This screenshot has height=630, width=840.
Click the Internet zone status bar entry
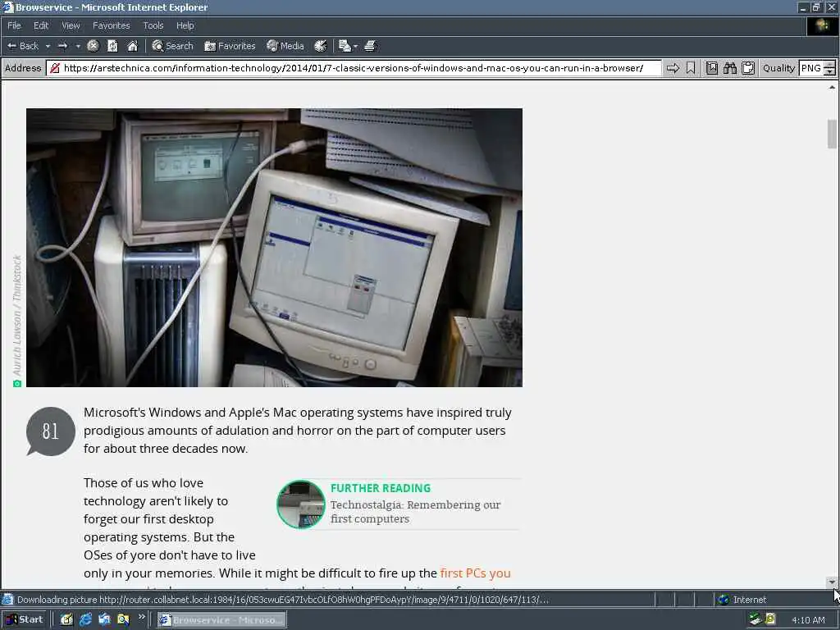[743, 600]
